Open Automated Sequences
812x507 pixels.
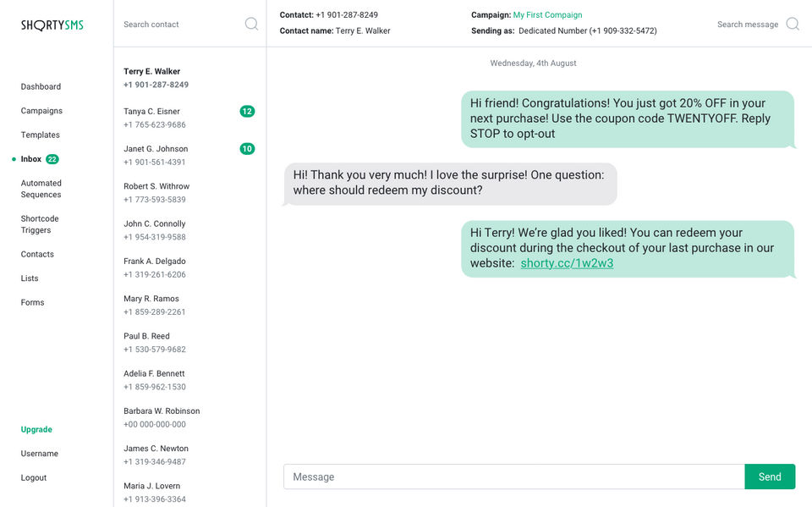(x=41, y=189)
